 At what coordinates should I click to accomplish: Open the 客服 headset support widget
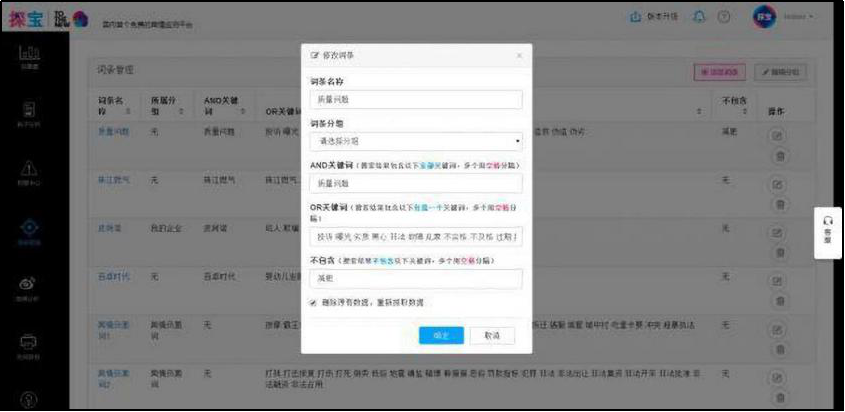(828, 233)
